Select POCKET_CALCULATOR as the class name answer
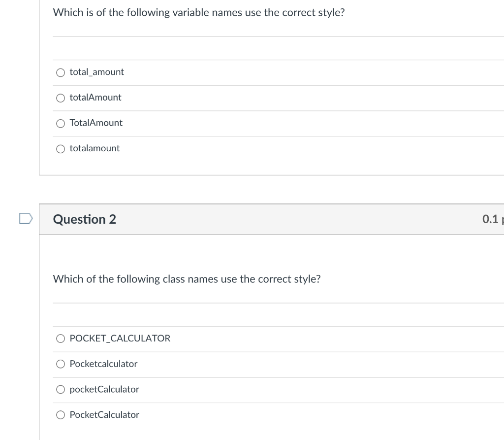The height and width of the screenshot is (440, 504). click(x=60, y=338)
